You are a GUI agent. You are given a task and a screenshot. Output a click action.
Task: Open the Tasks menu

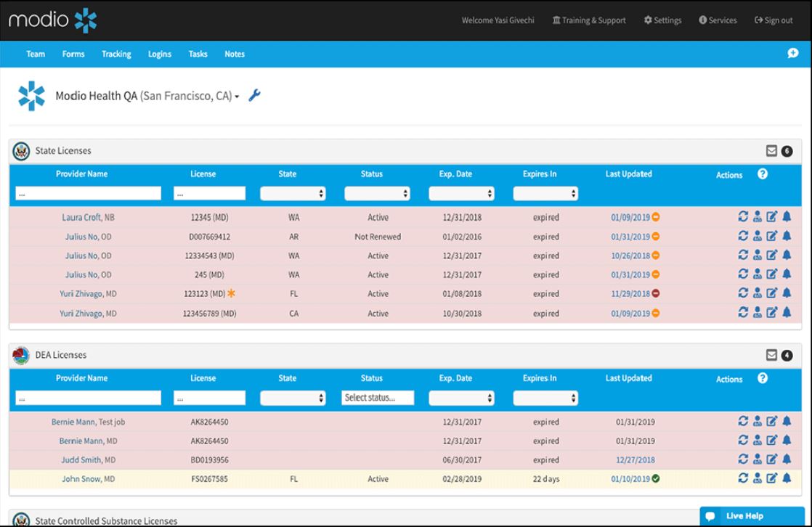(x=198, y=54)
